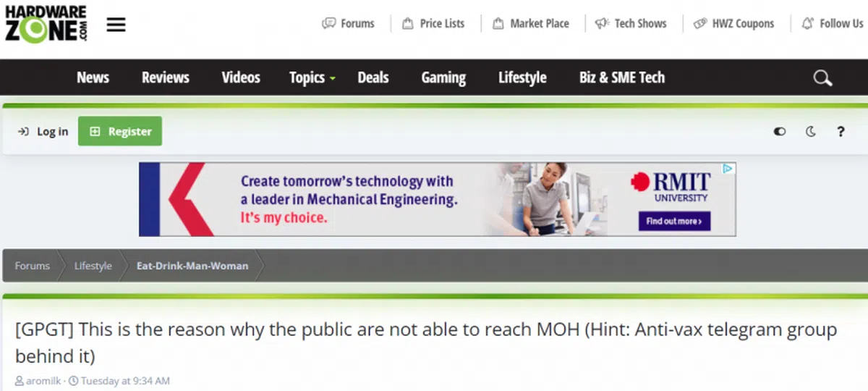Click the search magnifier icon
This screenshot has width=868, height=391.
coord(822,78)
